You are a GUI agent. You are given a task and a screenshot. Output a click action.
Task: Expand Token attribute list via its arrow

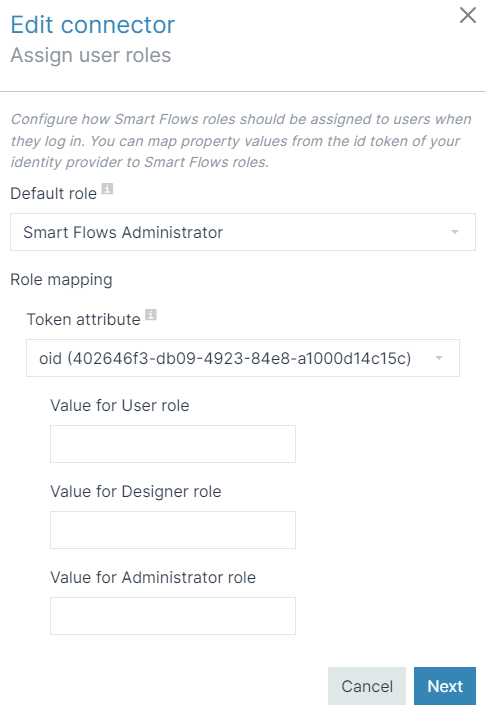pos(438,358)
